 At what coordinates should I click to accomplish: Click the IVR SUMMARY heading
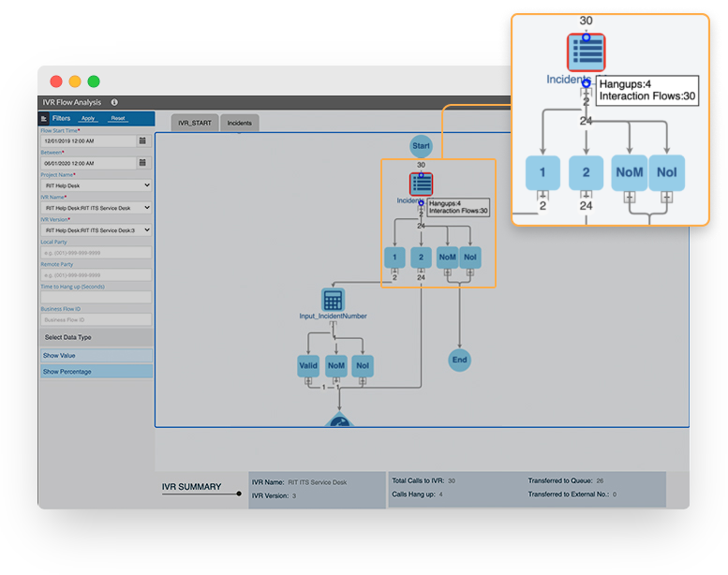[191, 487]
